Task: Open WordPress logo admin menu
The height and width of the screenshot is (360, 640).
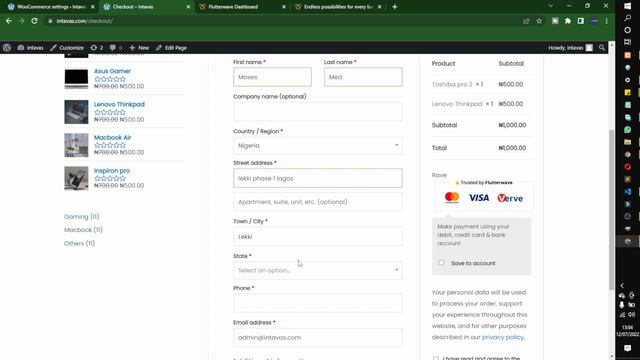Action: click(7, 48)
